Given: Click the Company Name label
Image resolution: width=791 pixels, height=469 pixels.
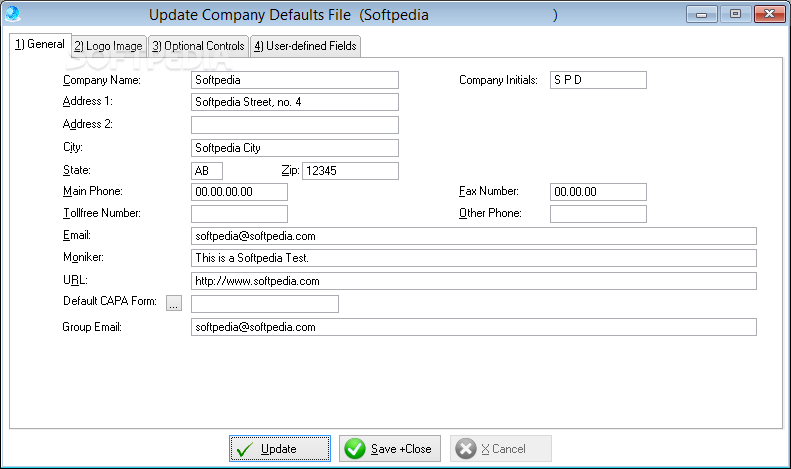Looking at the screenshot, I should point(101,80).
